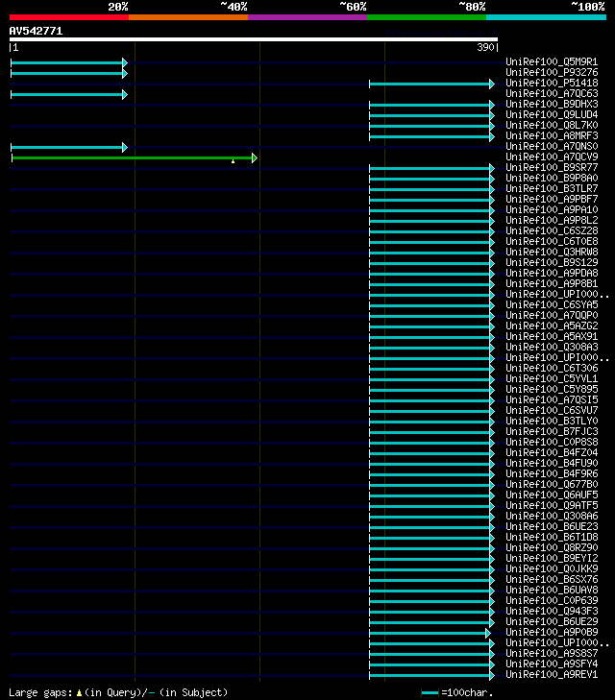Click the label UniRef100_C0P639
Screen dimensions: 615x700
point(552,600)
